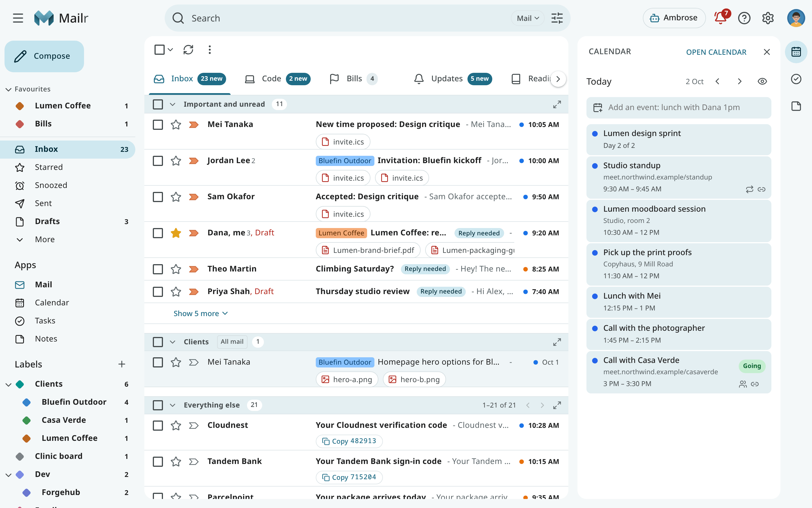Switch to the Updates tab
This screenshot has height=508, width=812.
click(453, 79)
